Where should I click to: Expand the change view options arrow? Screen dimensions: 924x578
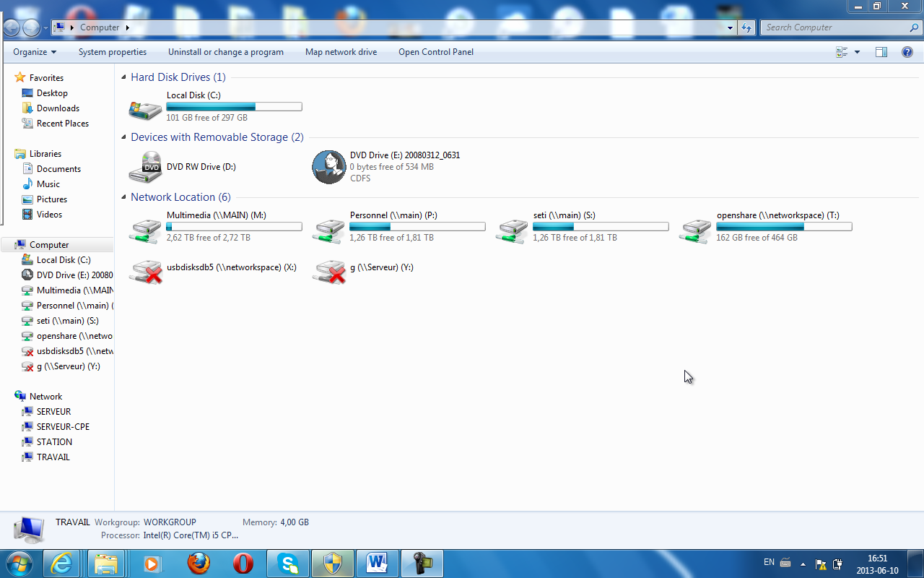(x=858, y=52)
